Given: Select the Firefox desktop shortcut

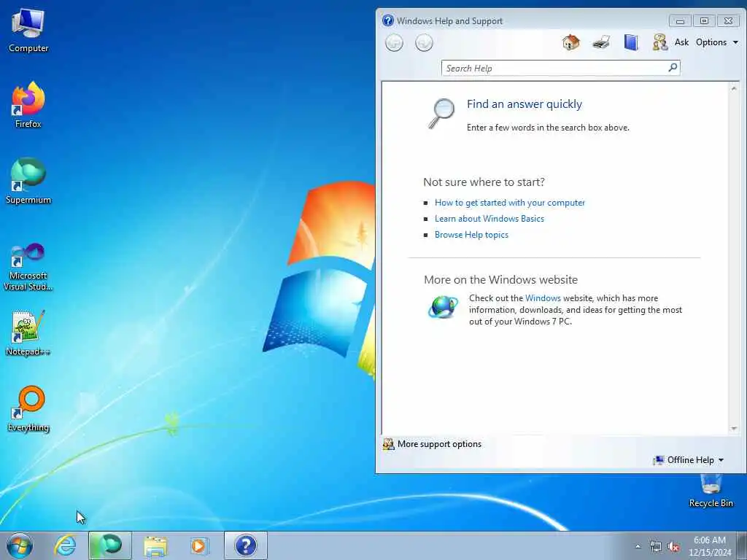Looking at the screenshot, I should [x=28, y=105].
